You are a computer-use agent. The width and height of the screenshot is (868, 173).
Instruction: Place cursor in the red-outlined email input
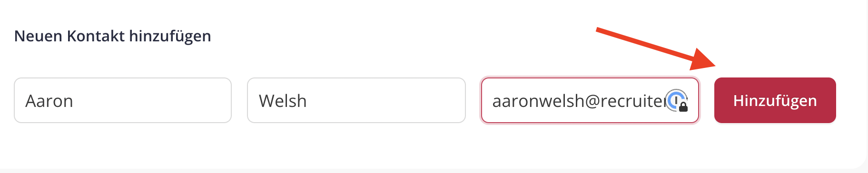tap(590, 100)
